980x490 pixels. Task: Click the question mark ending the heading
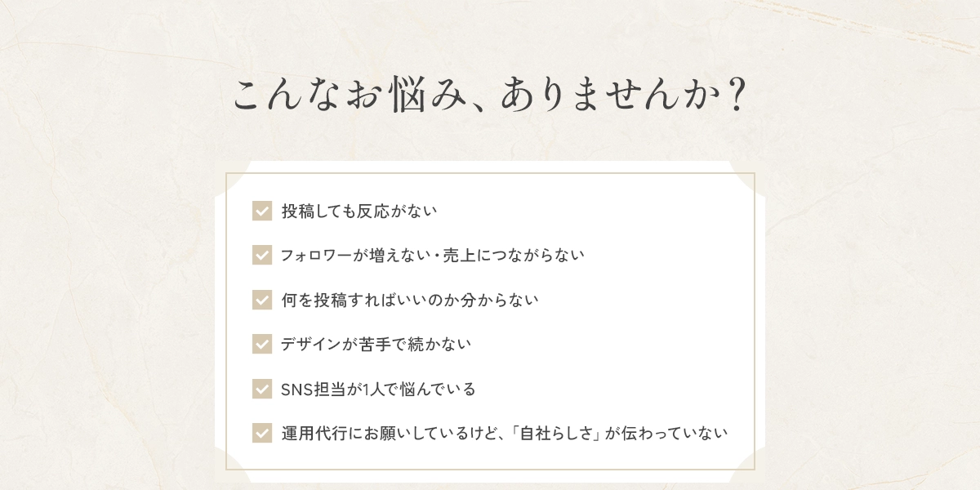[736, 96]
